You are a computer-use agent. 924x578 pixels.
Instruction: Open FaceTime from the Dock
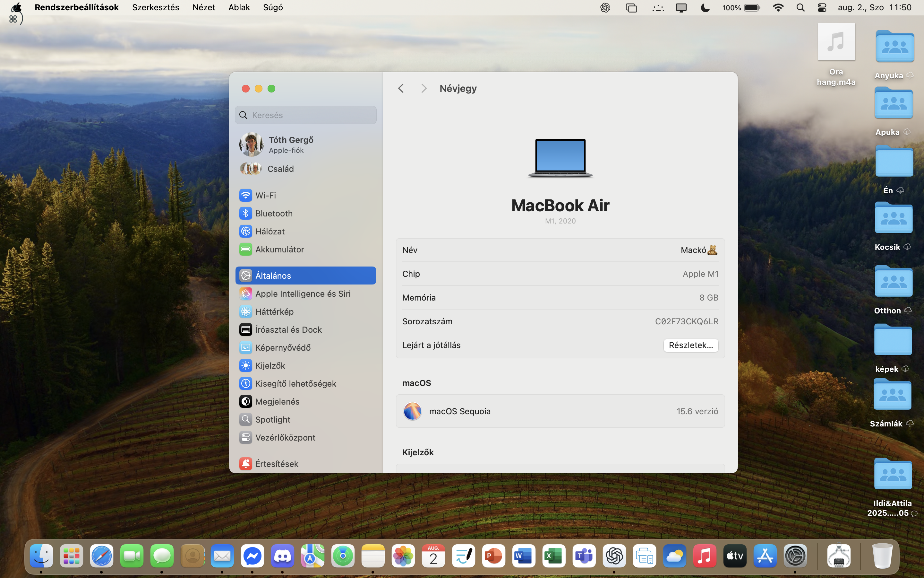(x=132, y=556)
